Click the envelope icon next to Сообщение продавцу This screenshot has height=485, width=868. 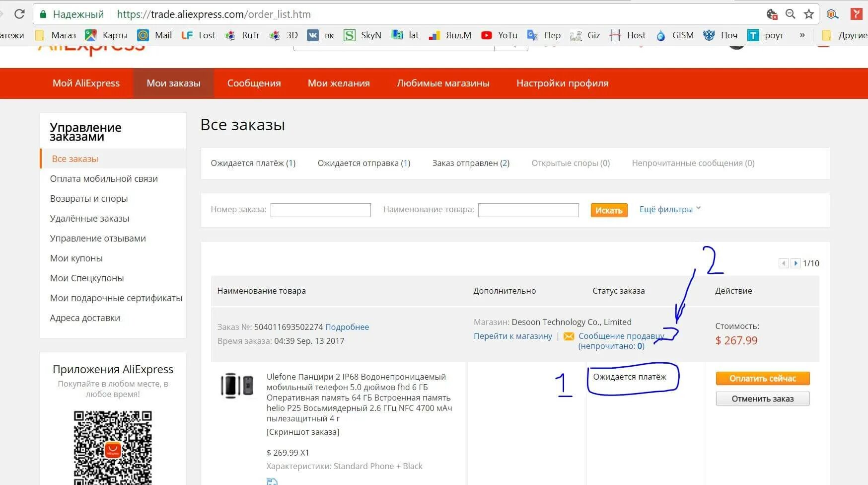[x=568, y=336]
